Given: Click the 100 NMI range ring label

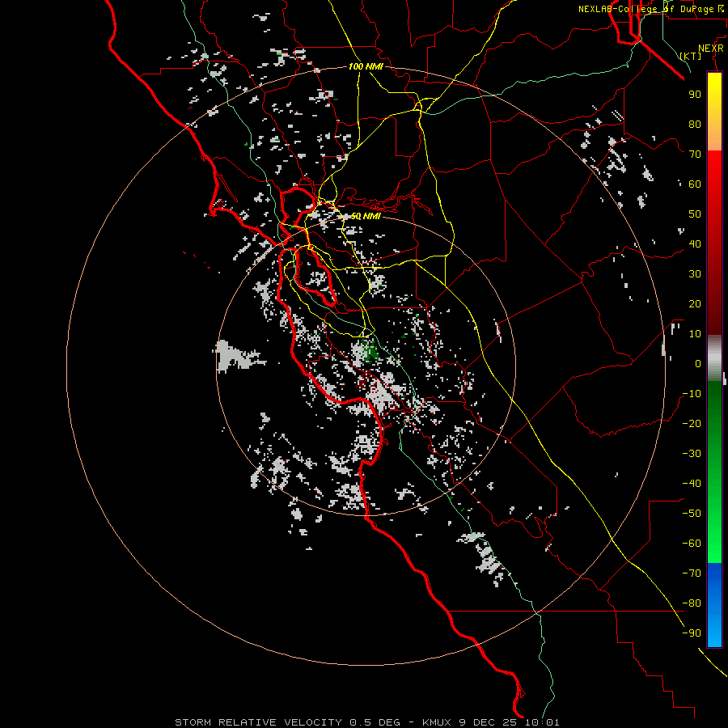Looking at the screenshot, I should coord(366,66).
